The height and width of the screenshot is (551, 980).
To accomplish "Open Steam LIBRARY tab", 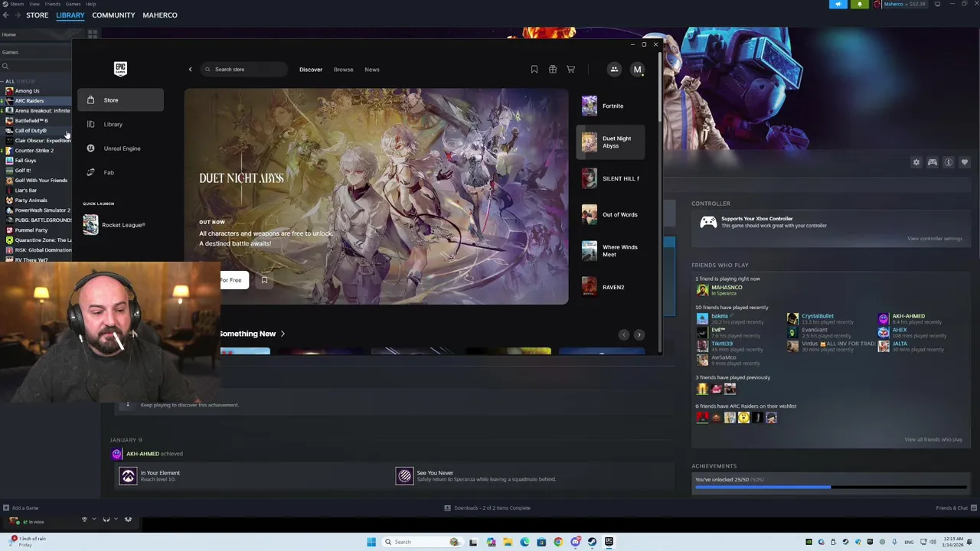I will coord(70,15).
